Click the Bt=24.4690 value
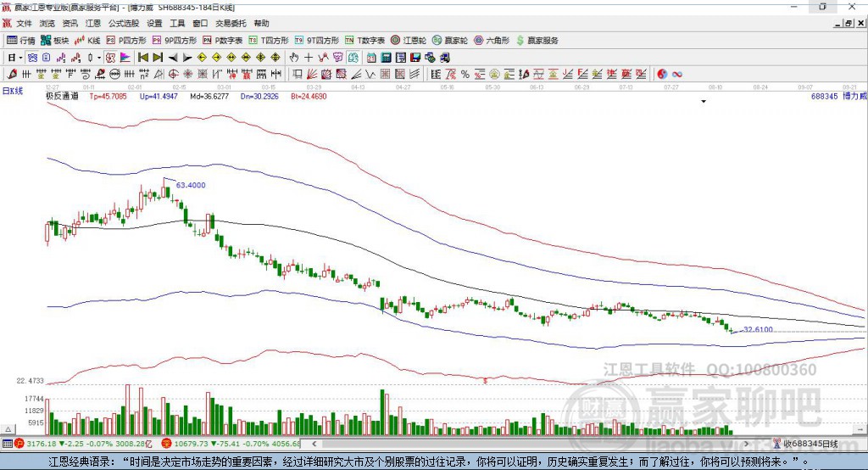This screenshot has width=868, height=470. coord(309,97)
